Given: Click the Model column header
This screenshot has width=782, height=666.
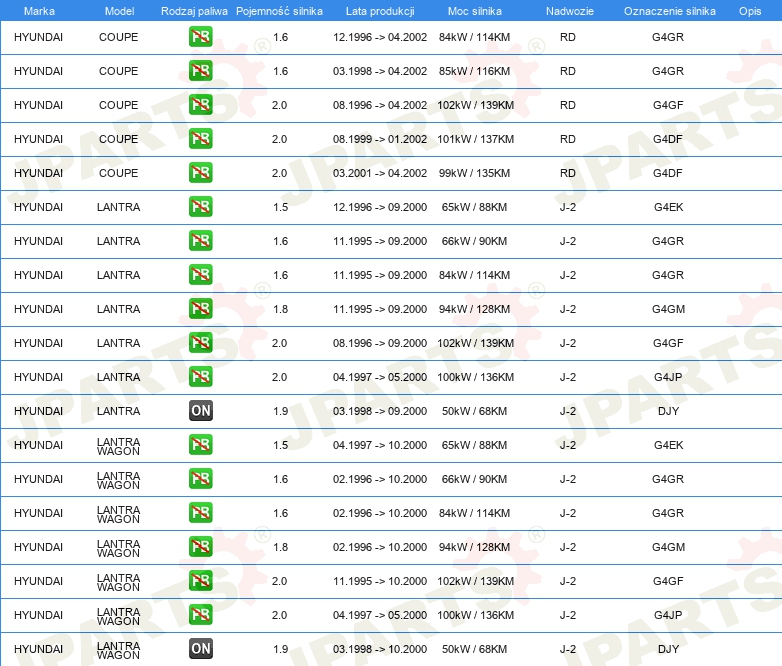Looking at the screenshot, I should pos(119,11).
